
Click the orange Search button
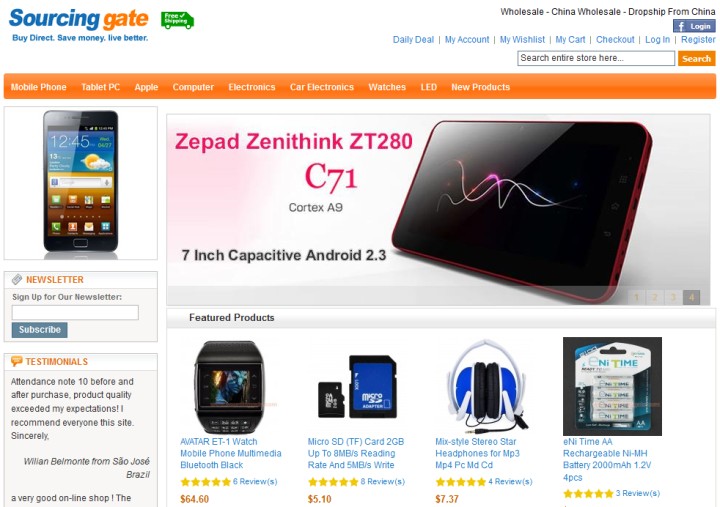tap(696, 58)
